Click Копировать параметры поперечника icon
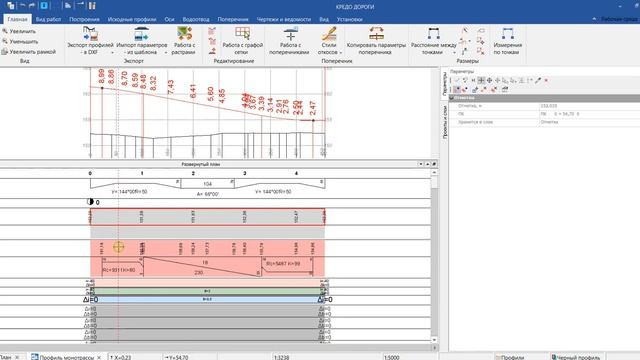This screenshot has height=360, width=640. (376, 34)
